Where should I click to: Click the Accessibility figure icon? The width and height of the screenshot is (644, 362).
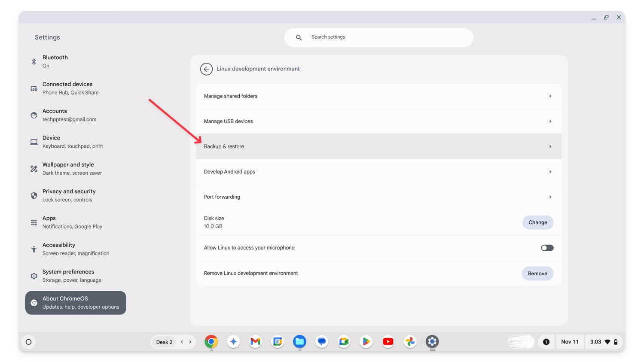point(34,249)
